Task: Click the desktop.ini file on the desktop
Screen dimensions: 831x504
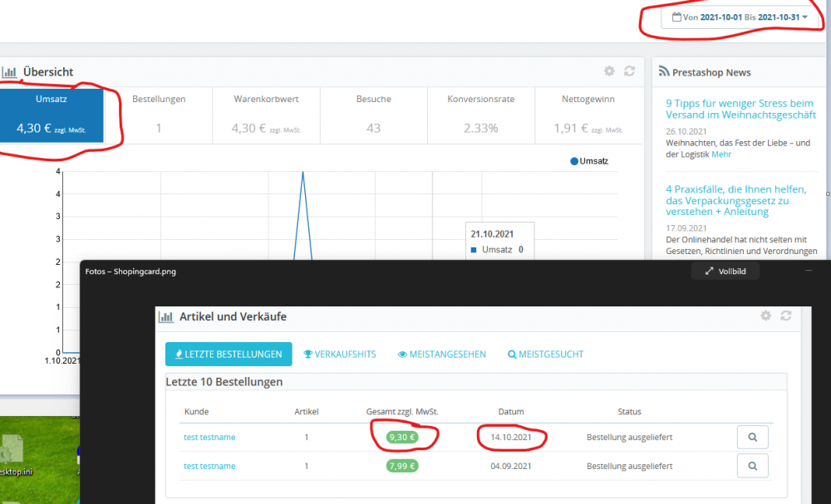Action: click(13, 454)
